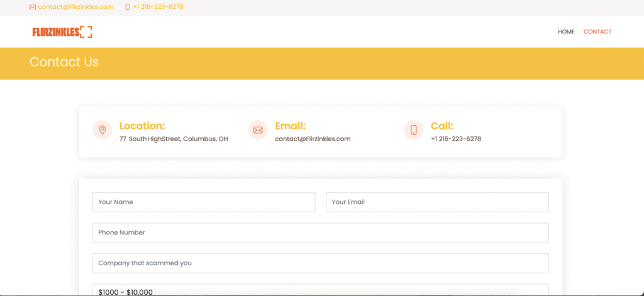
Task: Click the Location: heading text
Action: 142,126
